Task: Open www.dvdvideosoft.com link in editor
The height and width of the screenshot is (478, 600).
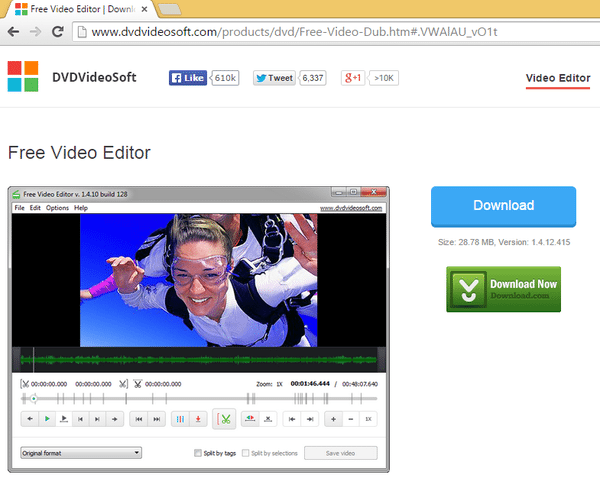Action: (351, 208)
